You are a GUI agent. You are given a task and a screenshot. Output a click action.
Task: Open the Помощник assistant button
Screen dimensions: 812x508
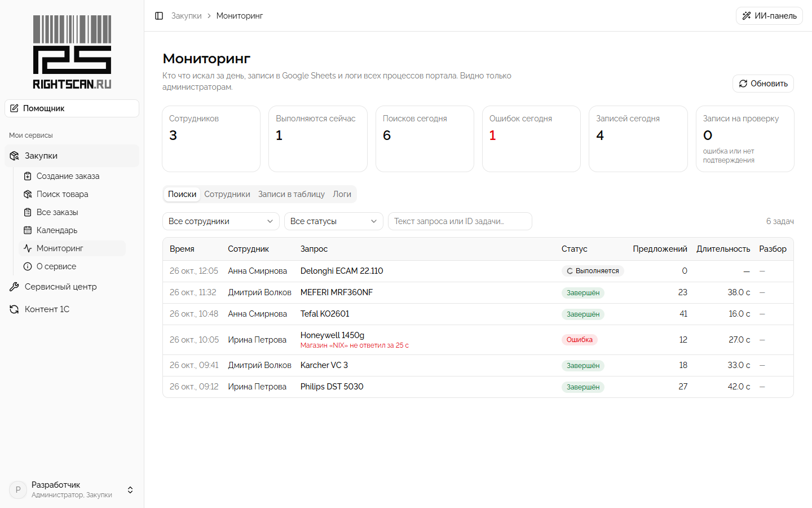[x=72, y=108]
